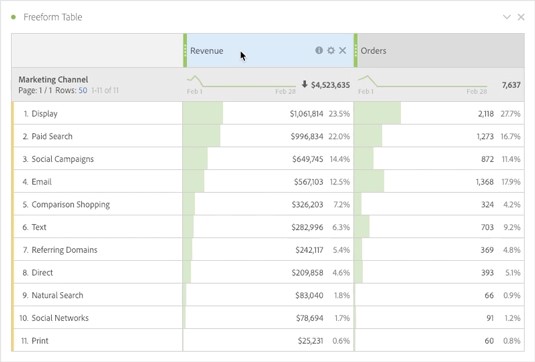Click the Freeform Table title

[x=53, y=17]
